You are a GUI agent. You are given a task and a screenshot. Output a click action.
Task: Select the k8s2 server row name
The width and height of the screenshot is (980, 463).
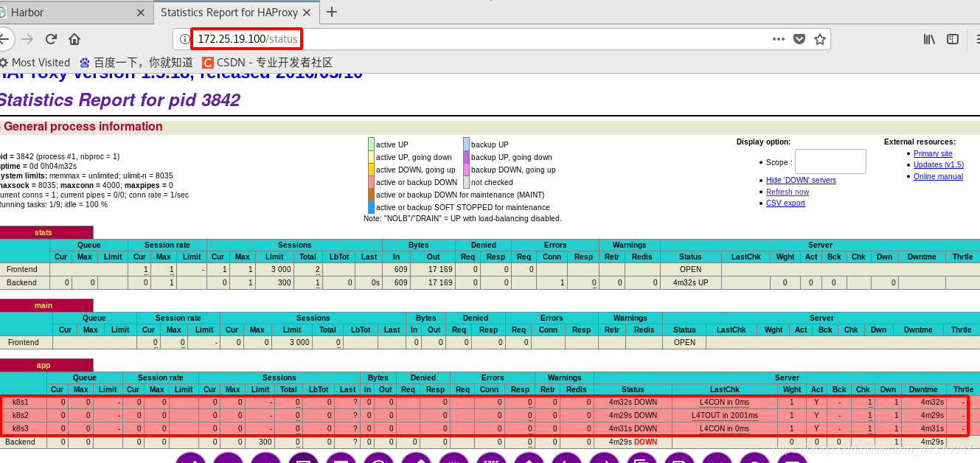(21, 415)
